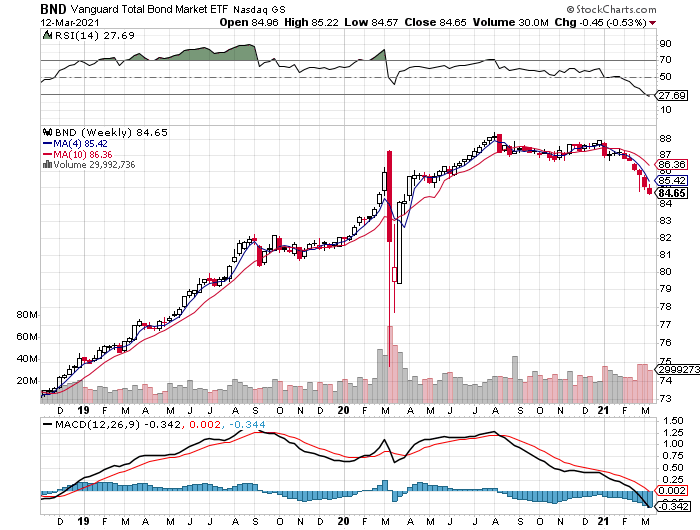This screenshot has height=530, width=700.
Task: Click the Chg -0.45 (-0.53%) value
Action: (x=600, y=22)
